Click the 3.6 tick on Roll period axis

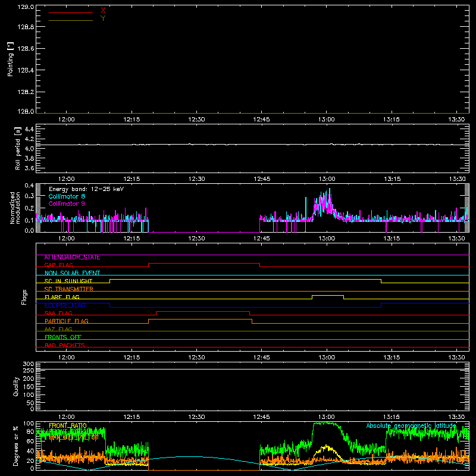(29, 168)
